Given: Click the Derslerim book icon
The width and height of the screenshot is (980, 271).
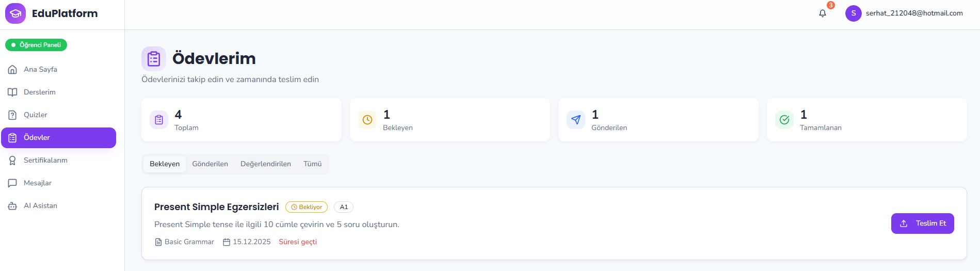Looking at the screenshot, I should (x=12, y=92).
